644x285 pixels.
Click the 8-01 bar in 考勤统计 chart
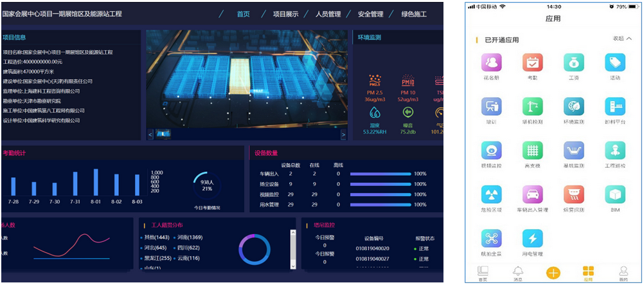pyautogui.click(x=96, y=182)
